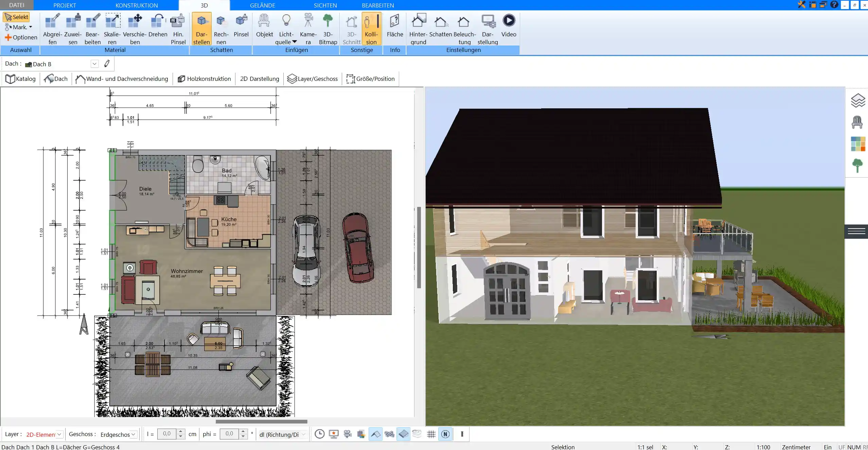Open Hintergrund settings
868x450 pixels.
click(x=418, y=29)
